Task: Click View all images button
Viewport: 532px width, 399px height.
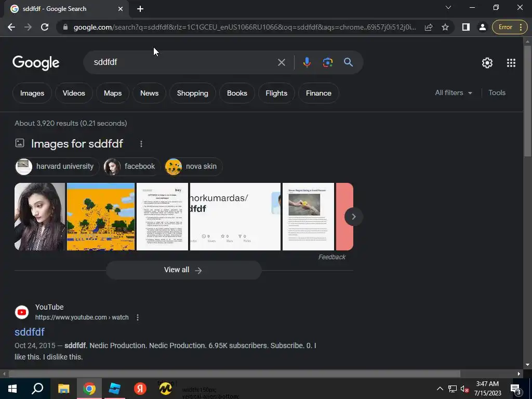Action: [x=183, y=270]
